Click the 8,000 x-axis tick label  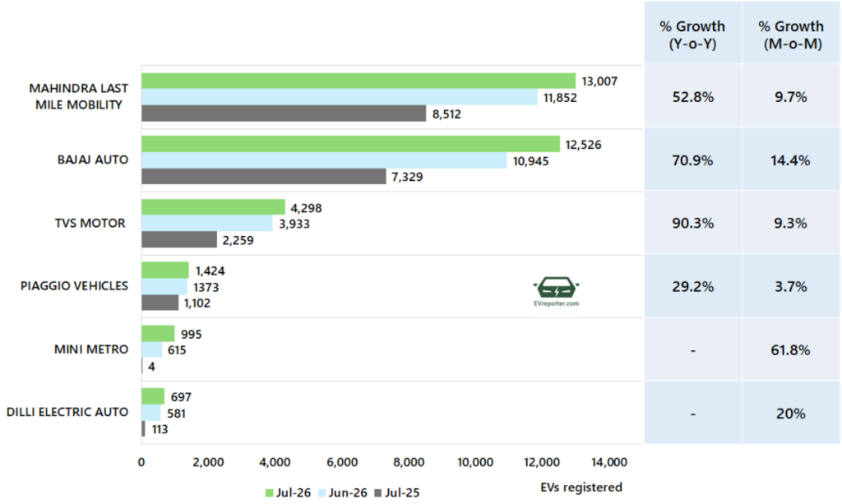point(409,462)
